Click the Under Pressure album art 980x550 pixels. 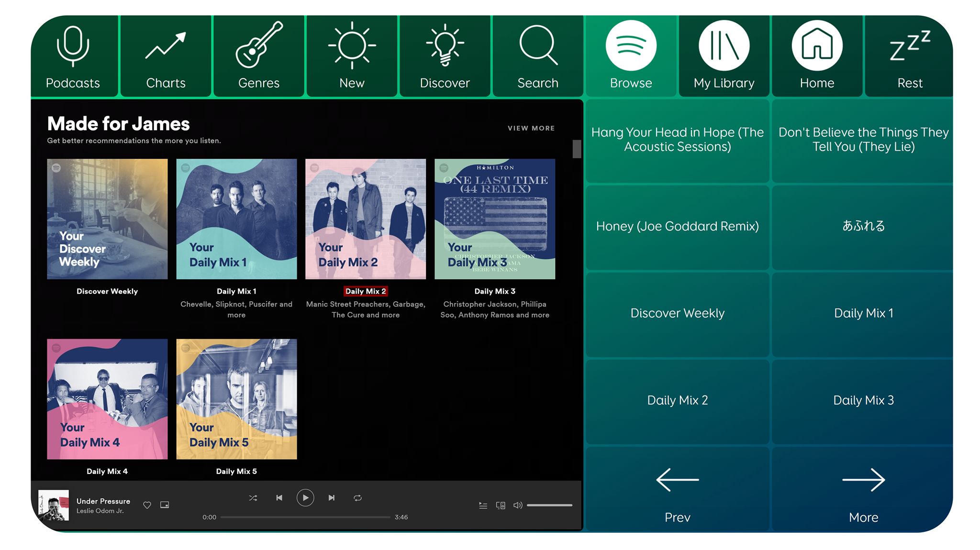[54, 505]
